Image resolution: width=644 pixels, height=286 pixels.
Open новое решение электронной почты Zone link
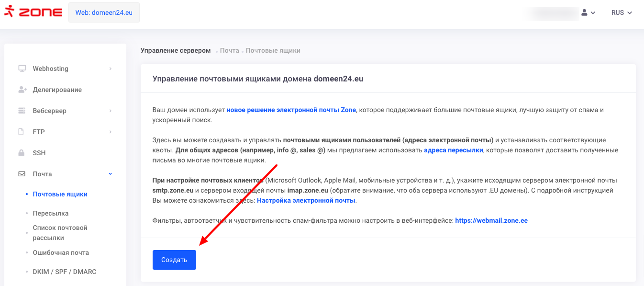pyautogui.click(x=291, y=110)
